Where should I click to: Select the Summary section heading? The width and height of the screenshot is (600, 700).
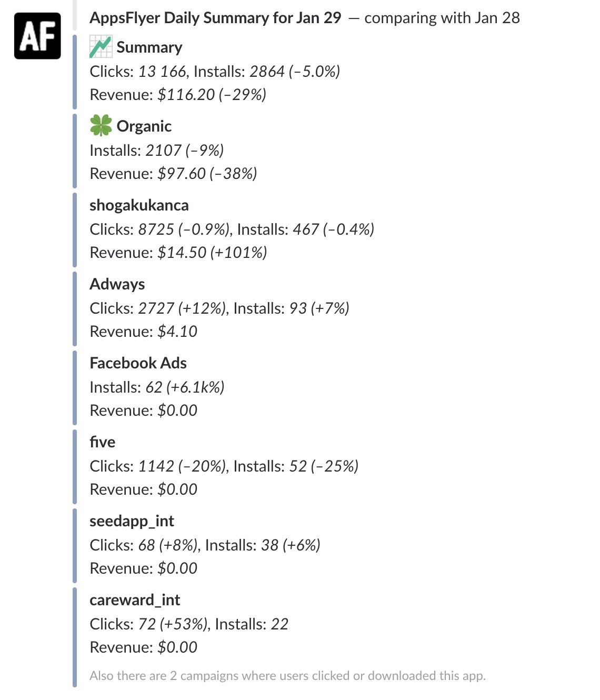pyautogui.click(x=149, y=47)
